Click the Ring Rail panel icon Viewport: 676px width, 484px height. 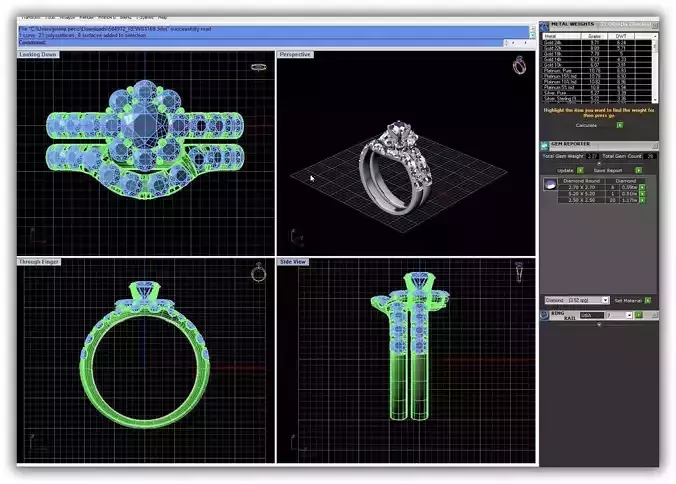pyautogui.click(x=545, y=315)
